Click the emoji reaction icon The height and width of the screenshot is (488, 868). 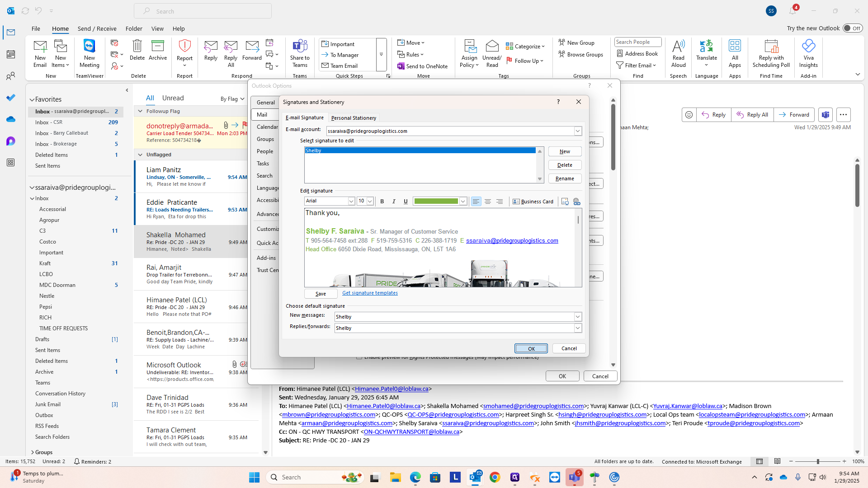click(689, 115)
